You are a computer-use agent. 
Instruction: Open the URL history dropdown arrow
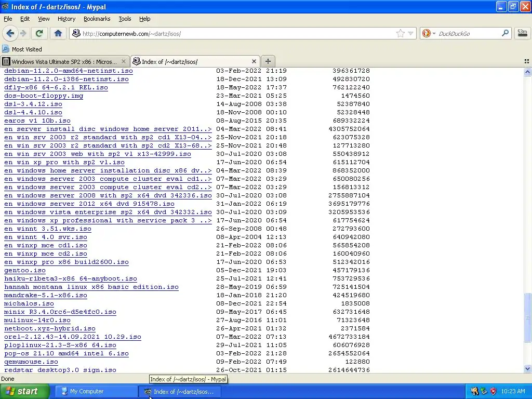coord(410,33)
